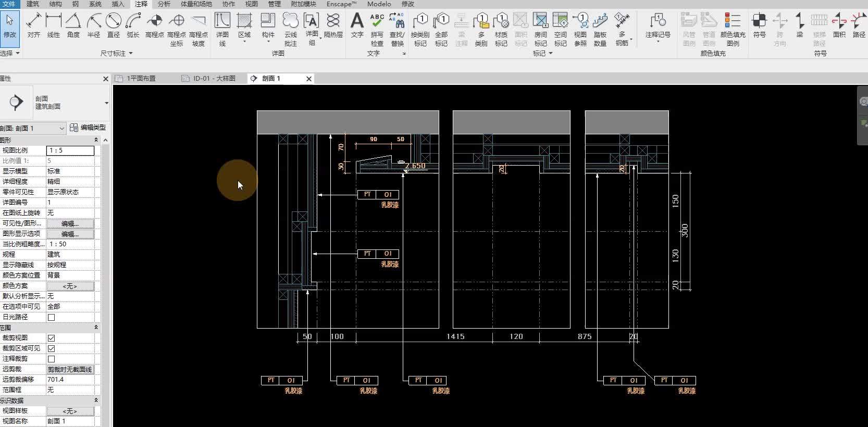Collapse the 标识数据 properties group
Viewport: 868px width, 427px height.
pos(96,400)
